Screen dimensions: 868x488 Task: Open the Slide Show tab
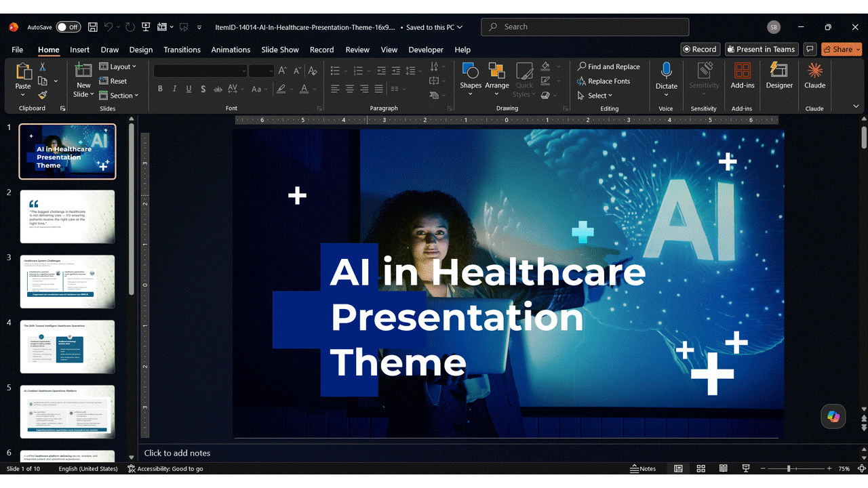(280, 49)
